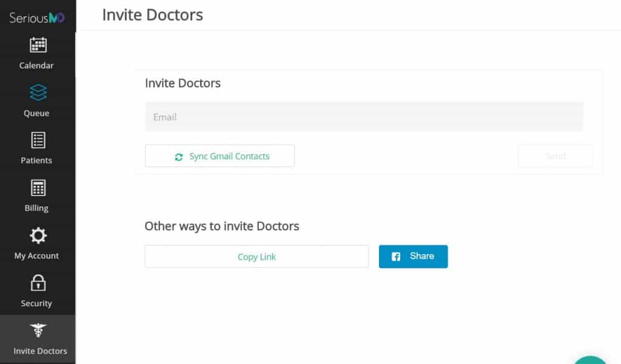621x364 pixels.
Task: Open the Queue section via its stacked-layers icon
Action: 38,93
